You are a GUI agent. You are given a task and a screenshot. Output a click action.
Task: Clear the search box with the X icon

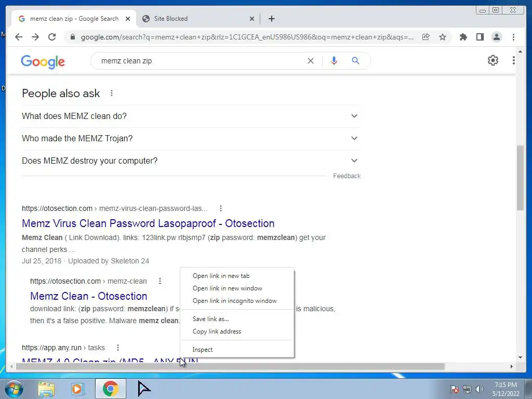point(311,61)
